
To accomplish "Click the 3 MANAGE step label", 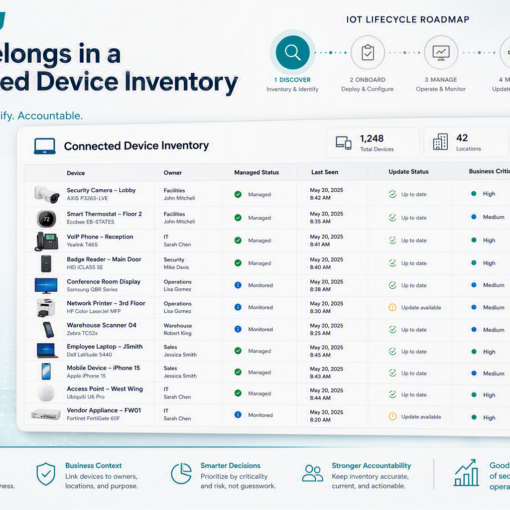I will [441, 80].
